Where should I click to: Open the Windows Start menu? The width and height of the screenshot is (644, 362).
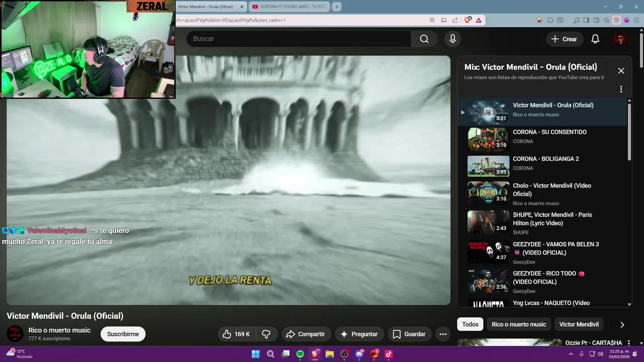coord(256,354)
